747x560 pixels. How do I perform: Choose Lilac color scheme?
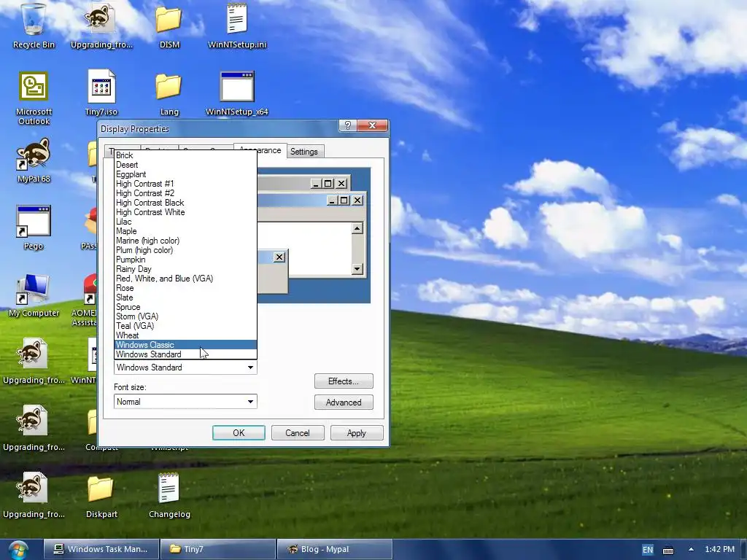(x=186, y=222)
